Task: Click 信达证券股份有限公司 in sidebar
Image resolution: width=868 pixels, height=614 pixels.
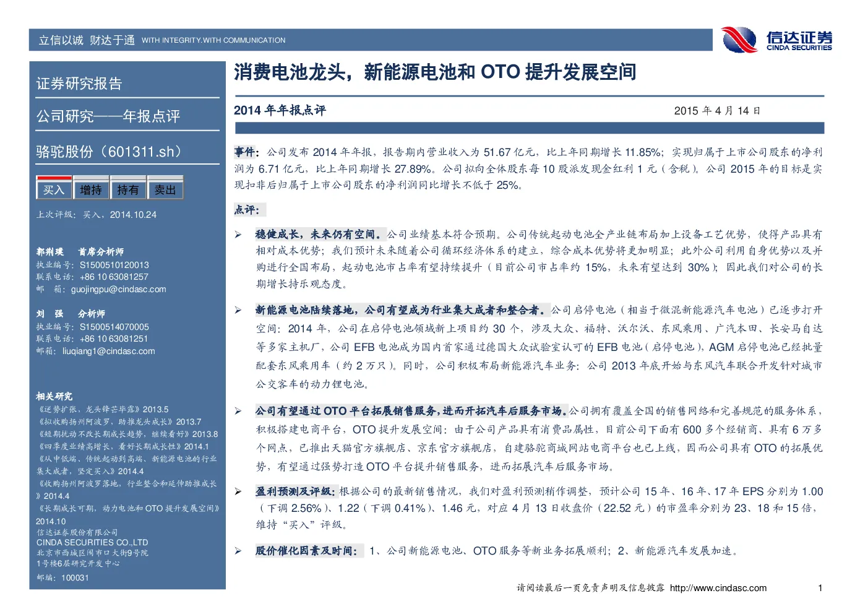Action: click(x=77, y=532)
